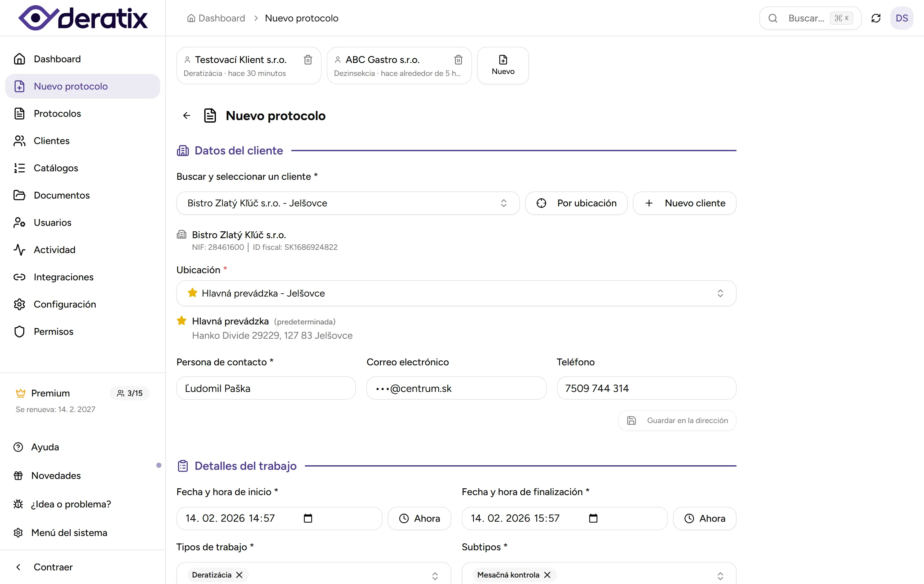Open Protocolos in the sidebar
The height and width of the screenshot is (584, 924).
[x=57, y=114]
